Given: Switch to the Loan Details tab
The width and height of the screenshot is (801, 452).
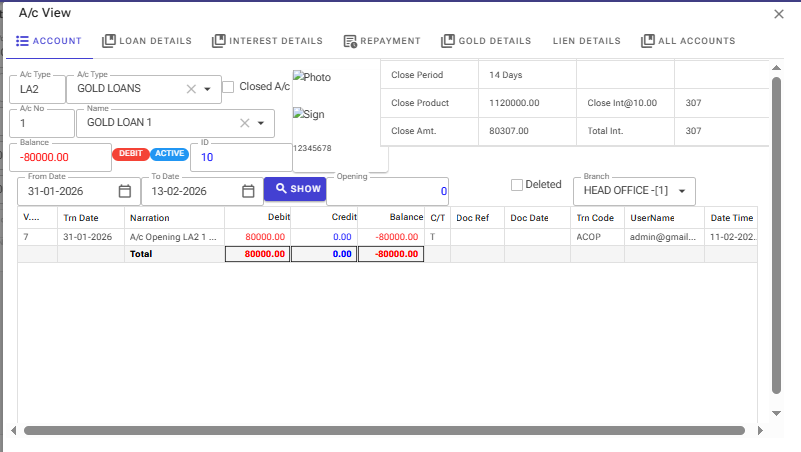Looking at the screenshot, I should pos(146,41).
